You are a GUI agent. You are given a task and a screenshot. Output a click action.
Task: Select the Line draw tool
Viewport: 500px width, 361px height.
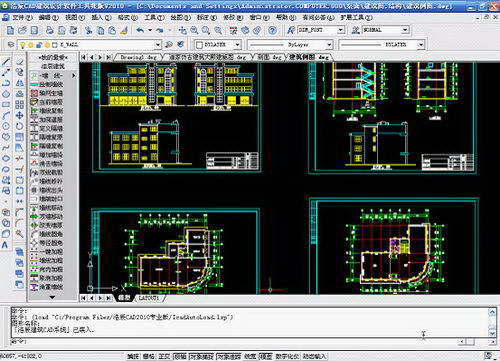(x=6, y=62)
